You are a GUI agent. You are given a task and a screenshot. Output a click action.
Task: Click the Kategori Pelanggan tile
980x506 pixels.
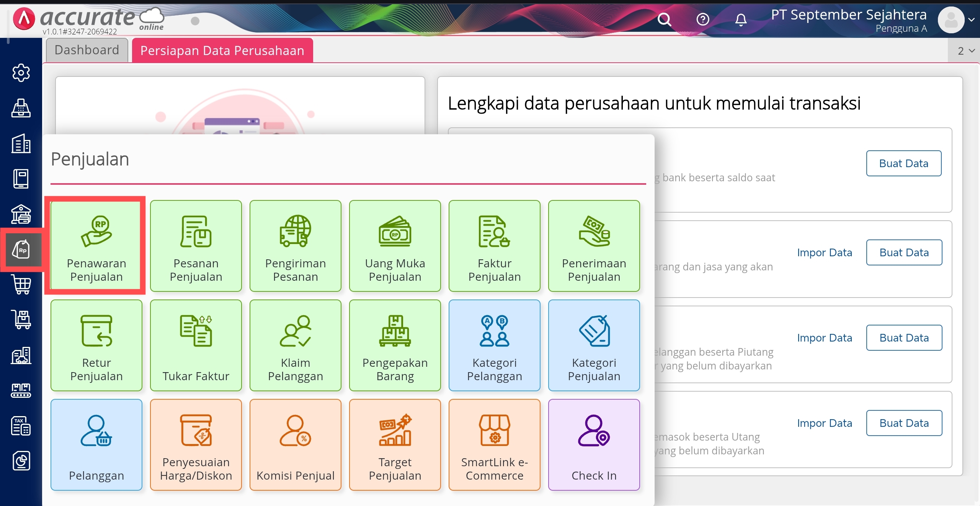(x=494, y=345)
